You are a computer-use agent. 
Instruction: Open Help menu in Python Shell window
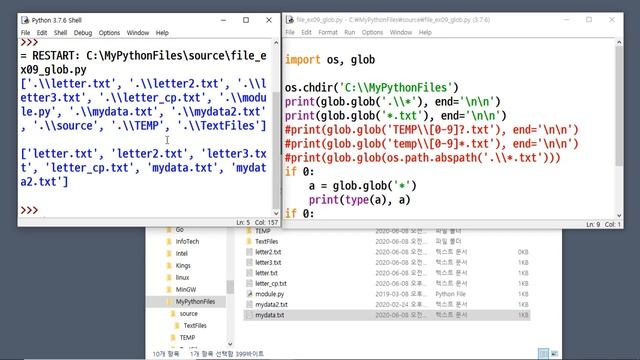point(162,33)
